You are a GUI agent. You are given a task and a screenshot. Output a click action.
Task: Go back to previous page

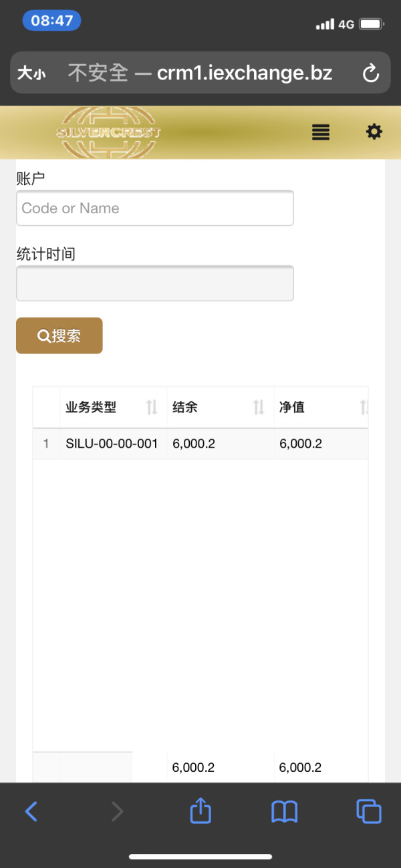click(31, 811)
